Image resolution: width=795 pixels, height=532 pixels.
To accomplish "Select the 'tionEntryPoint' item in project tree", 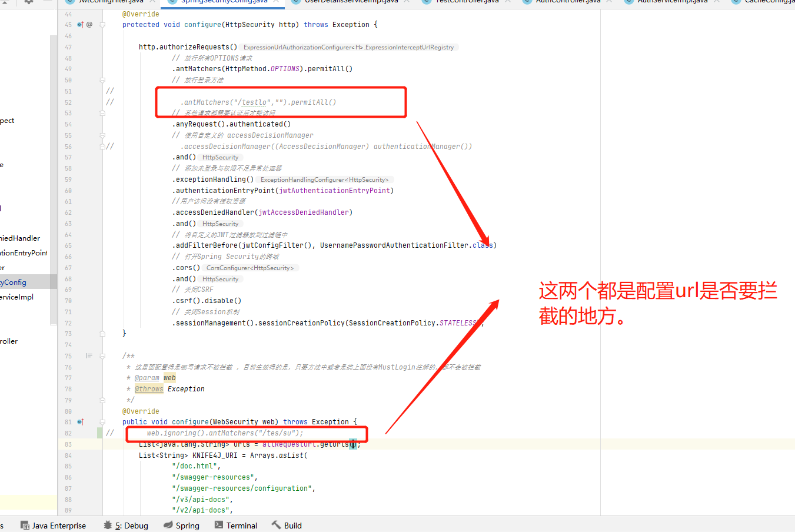I will click(25, 253).
